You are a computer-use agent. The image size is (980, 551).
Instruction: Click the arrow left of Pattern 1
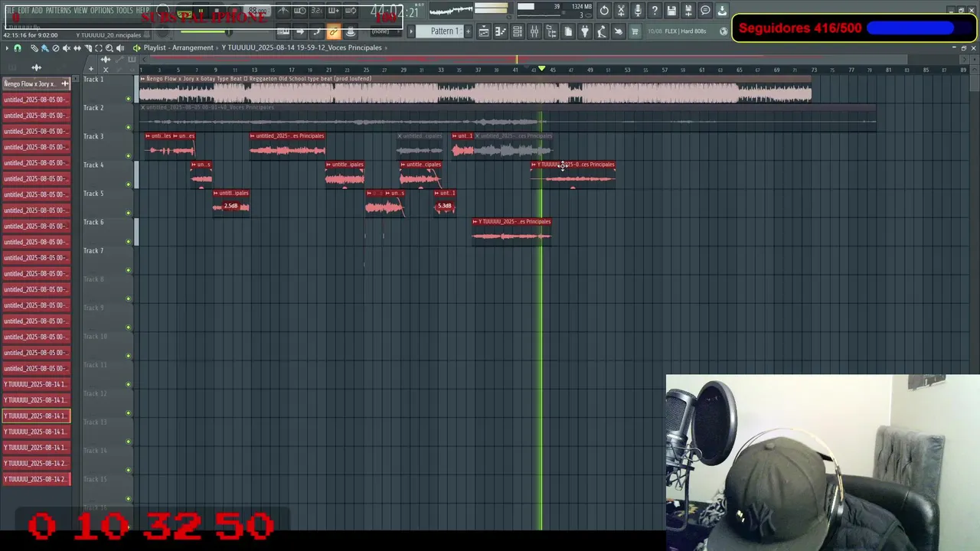tap(411, 31)
